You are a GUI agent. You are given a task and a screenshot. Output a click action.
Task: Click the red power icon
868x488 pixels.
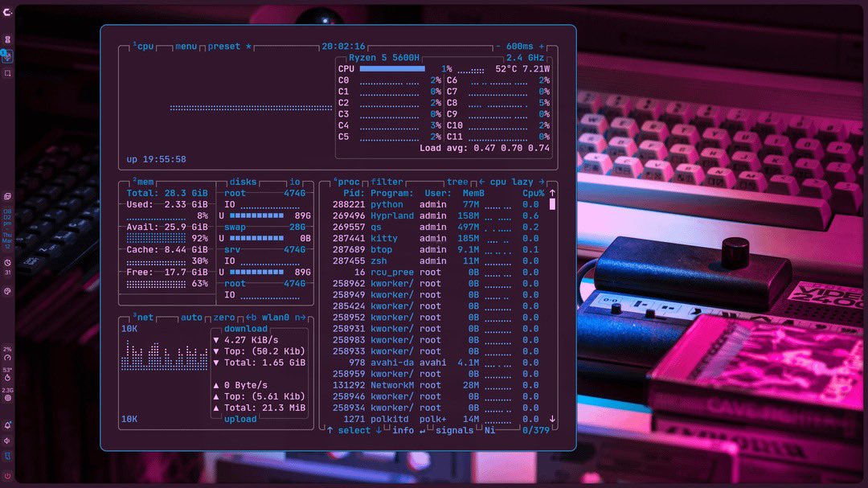pyautogui.click(x=7, y=475)
